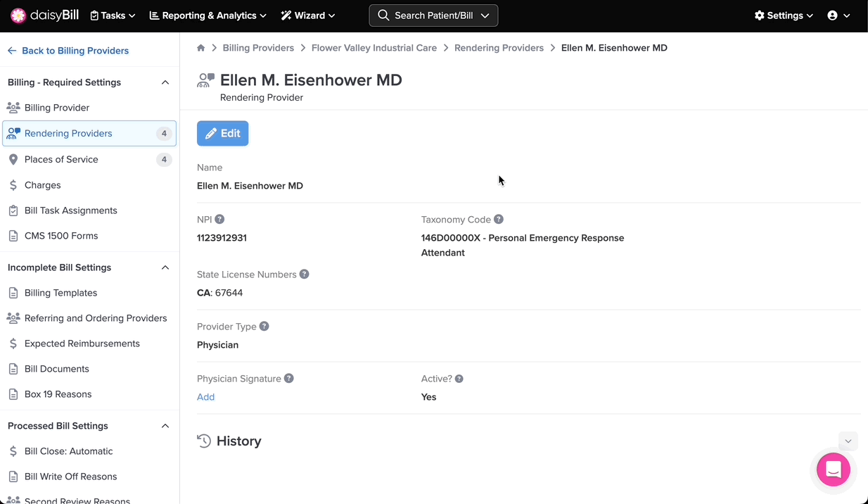Expand the History section chevron
The height and width of the screenshot is (504, 868).
848,441
